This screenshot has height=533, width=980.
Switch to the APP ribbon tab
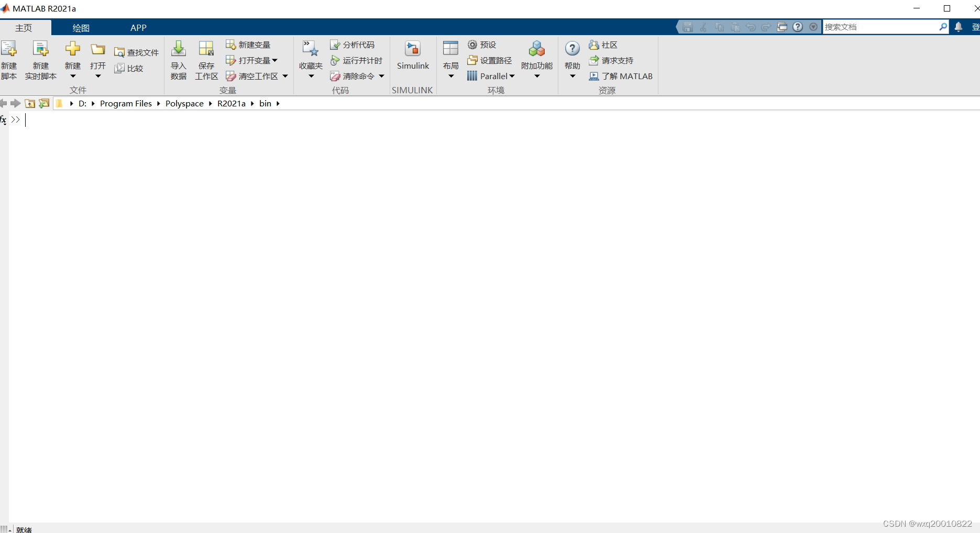click(138, 28)
